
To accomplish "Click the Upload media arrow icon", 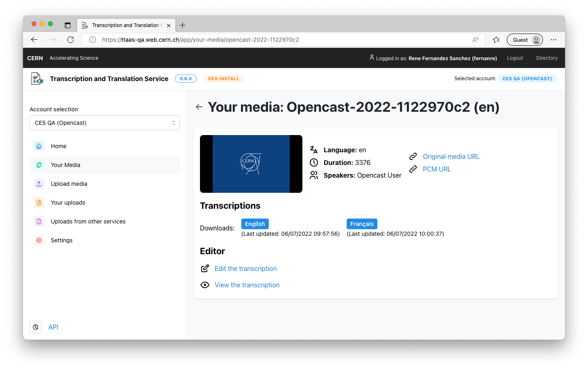I will coord(39,184).
